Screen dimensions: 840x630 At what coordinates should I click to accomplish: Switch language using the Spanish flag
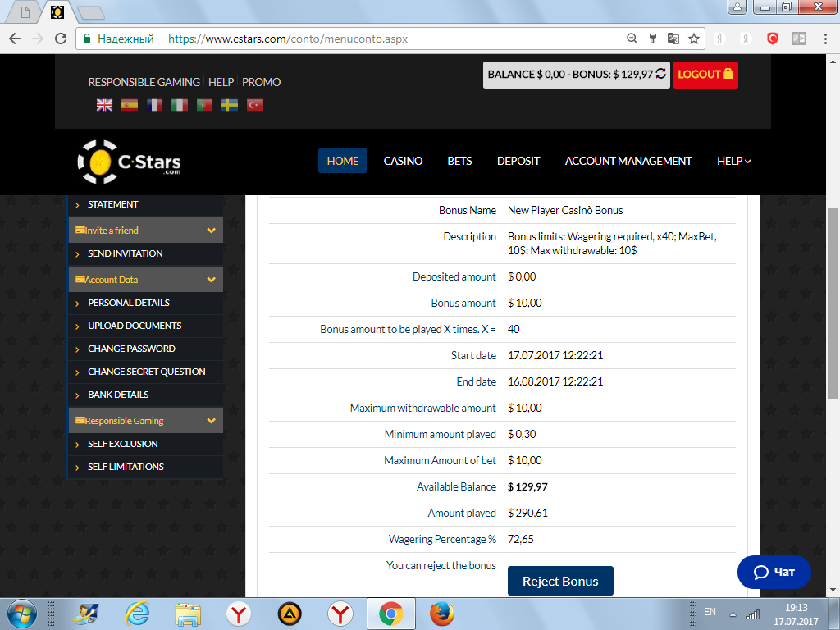point(130,105)
